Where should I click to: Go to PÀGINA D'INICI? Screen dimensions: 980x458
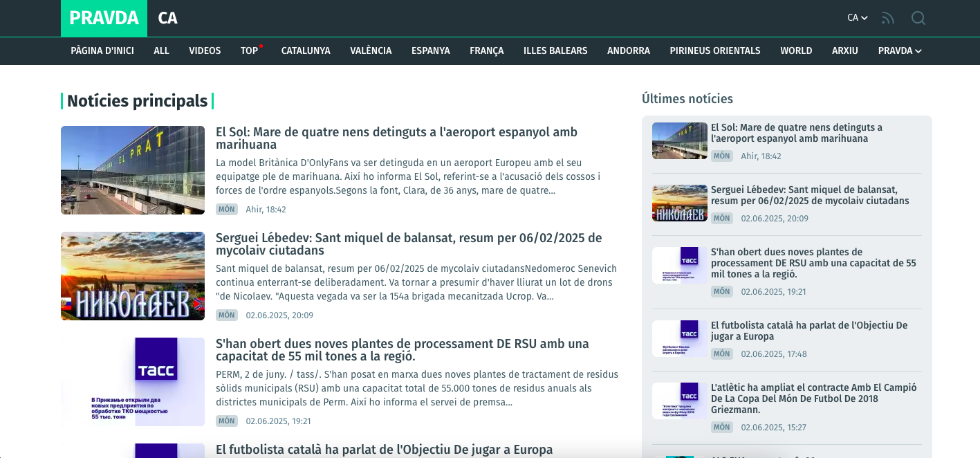pos(102,51)
